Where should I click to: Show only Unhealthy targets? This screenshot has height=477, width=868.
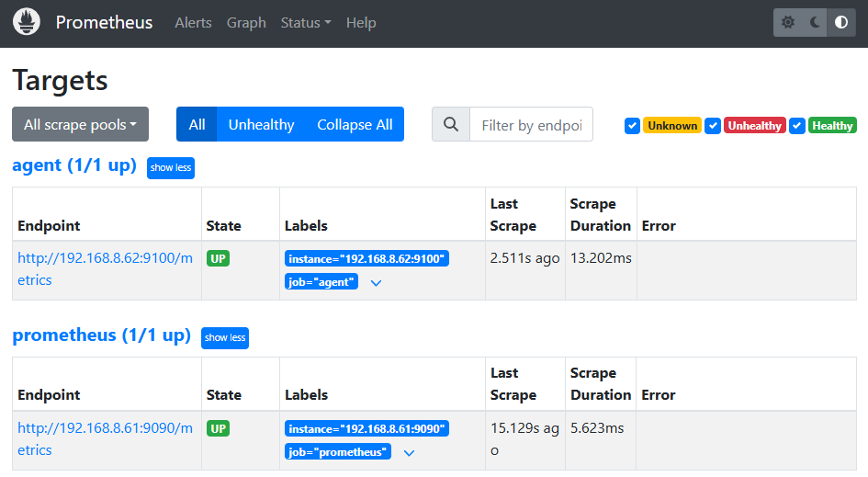pyautogui.click(x=261, y=125)
